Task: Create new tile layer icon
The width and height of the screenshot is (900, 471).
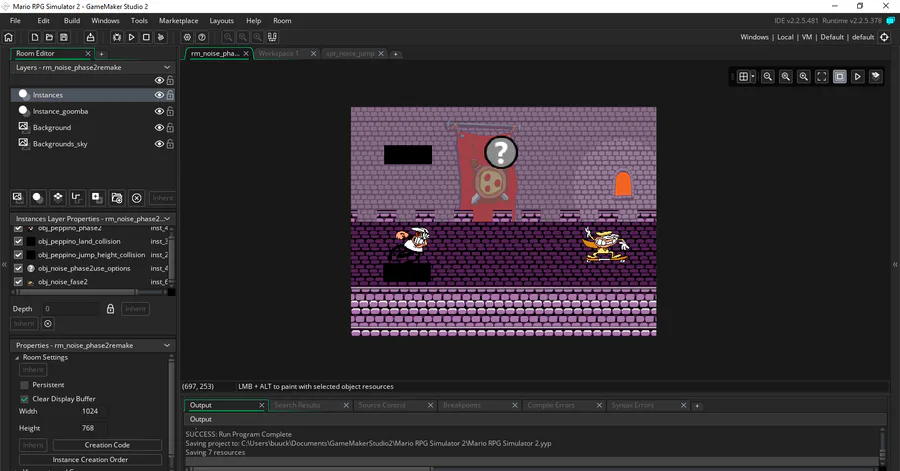Action: (57, 198)
